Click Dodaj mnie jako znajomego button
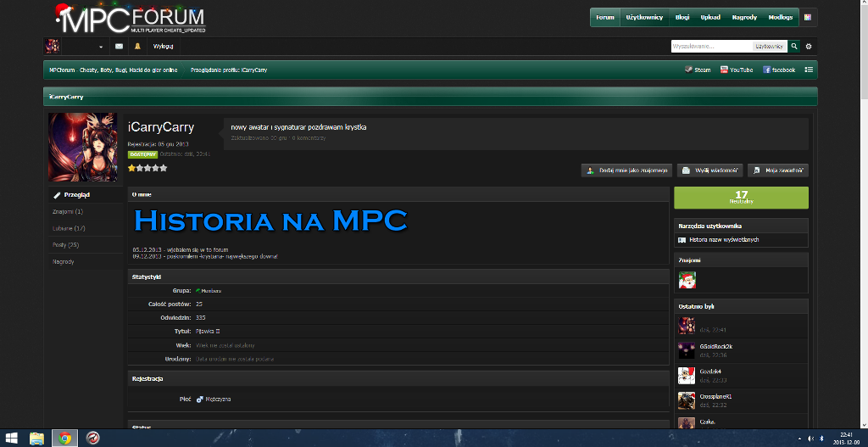The height and width of the screenshot is (447, 868). click(626, 170)
